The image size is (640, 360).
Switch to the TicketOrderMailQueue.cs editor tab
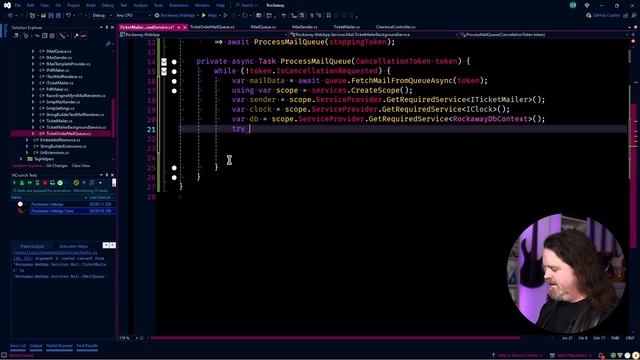coord(212,27)
